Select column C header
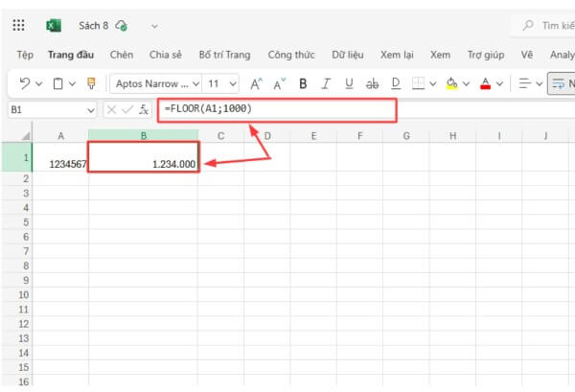The height and width of the screenshot is (392, 575). pos(220,136)
